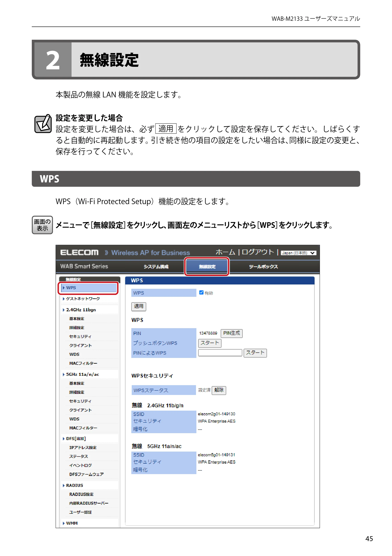Click the ログアウト link
This screenshot has height=556, width=392.
pos(258,252)
